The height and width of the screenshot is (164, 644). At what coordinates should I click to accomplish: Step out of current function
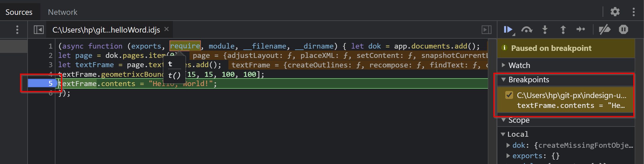(563, 29)
